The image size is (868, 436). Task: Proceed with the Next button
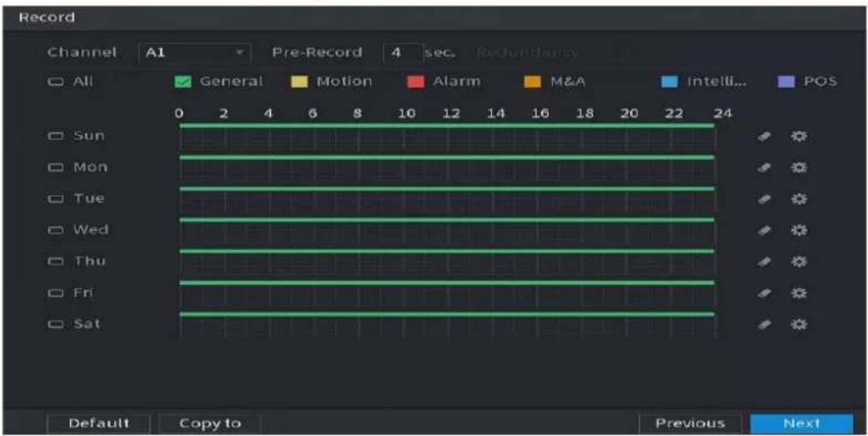click(801, 423)
